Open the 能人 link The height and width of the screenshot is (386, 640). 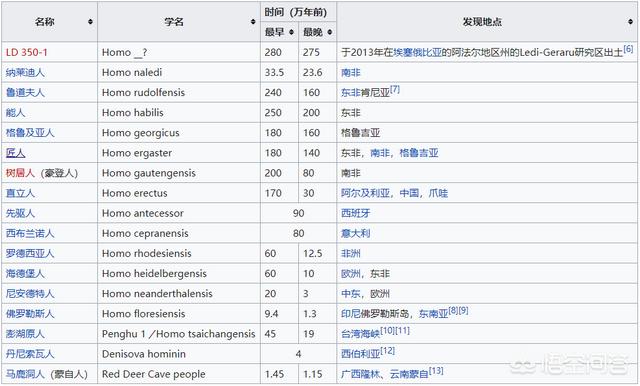pos(16,113)
